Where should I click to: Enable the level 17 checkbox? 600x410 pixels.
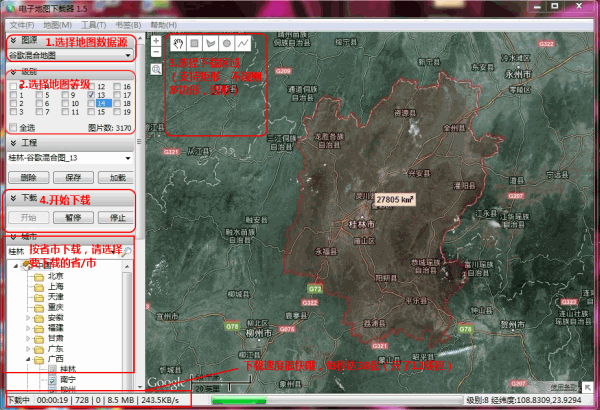coord(118,95)
